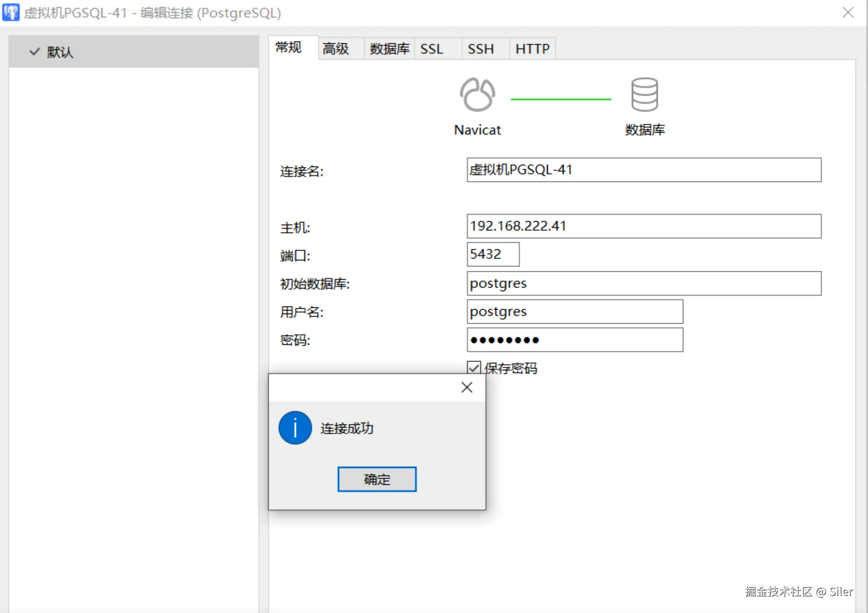Click the Navicat logo icon
This screenshot has width=868, height=613.
(476, 94)
